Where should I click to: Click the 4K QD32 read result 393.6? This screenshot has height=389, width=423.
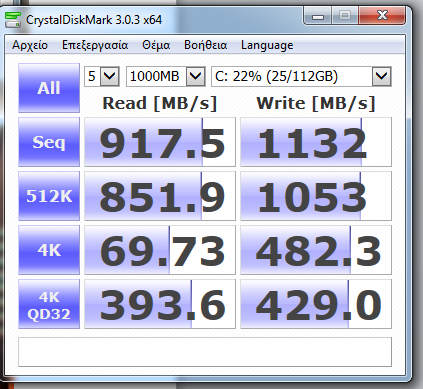(160, 304)
